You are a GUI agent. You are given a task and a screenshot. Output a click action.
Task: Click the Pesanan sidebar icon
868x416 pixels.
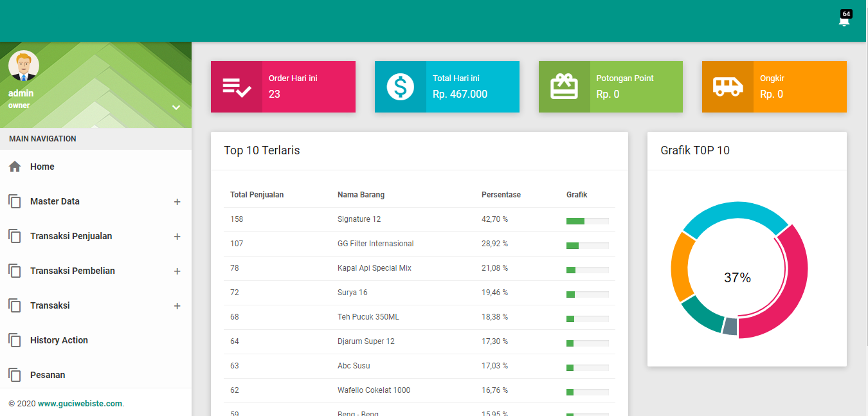(x=14, y=374)
